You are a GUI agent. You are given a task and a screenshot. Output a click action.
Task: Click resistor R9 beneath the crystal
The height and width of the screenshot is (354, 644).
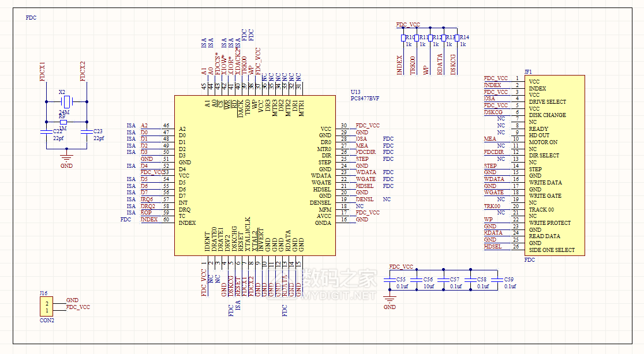tap(63, 122)
